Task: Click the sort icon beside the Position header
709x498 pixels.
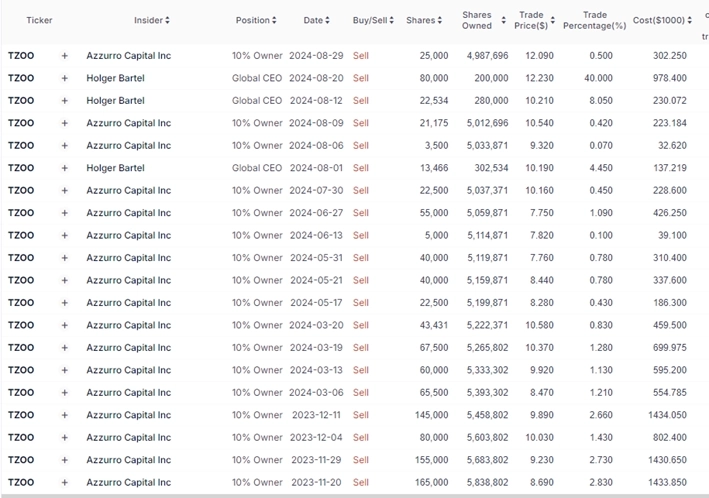Action: (276, 20)
